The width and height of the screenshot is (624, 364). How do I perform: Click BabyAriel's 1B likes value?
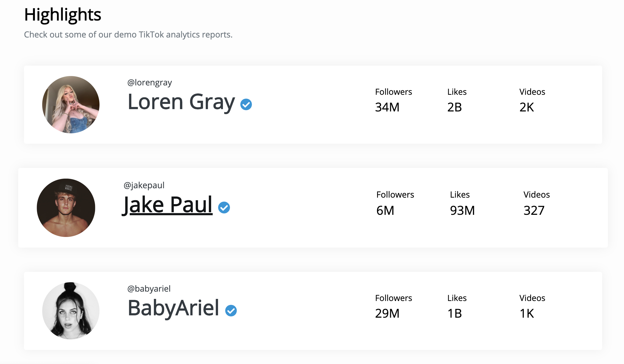(454, 313)
